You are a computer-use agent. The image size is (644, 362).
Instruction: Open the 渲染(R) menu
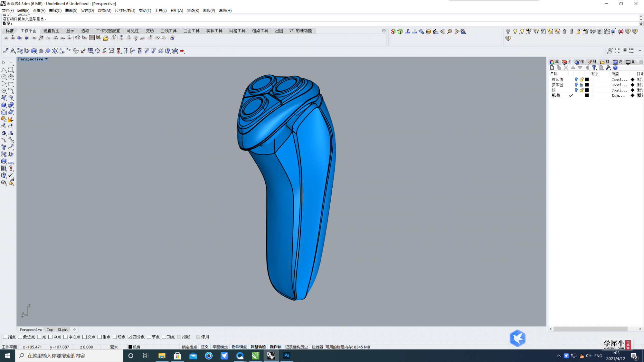(193, 11)
